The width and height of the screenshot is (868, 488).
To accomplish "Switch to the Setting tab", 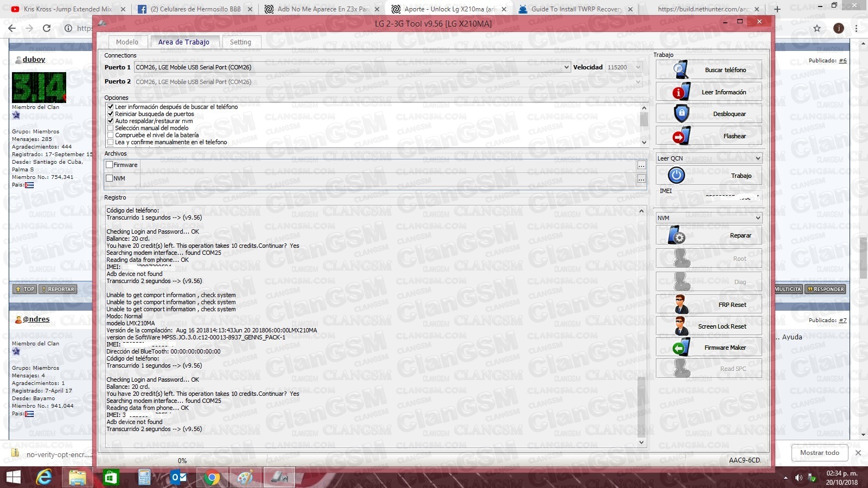I will tap(240, 42).
